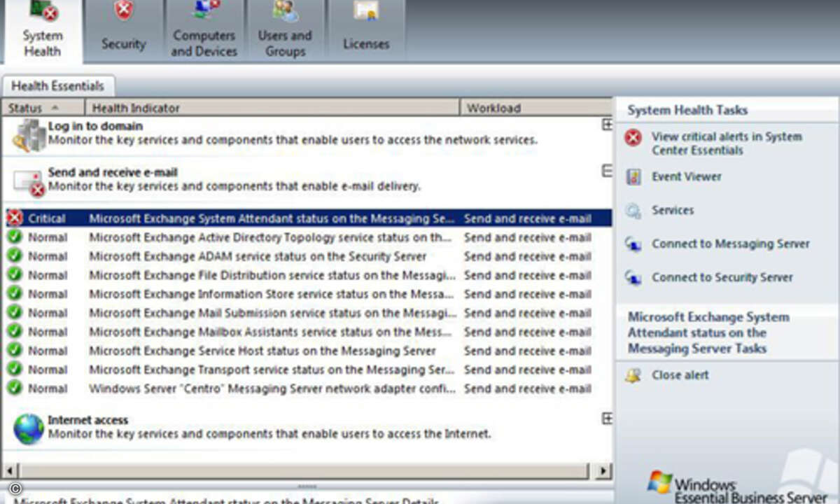Switch to the System Health tab
Viewport: 840px width, 504px height.
tap(43, 31)
